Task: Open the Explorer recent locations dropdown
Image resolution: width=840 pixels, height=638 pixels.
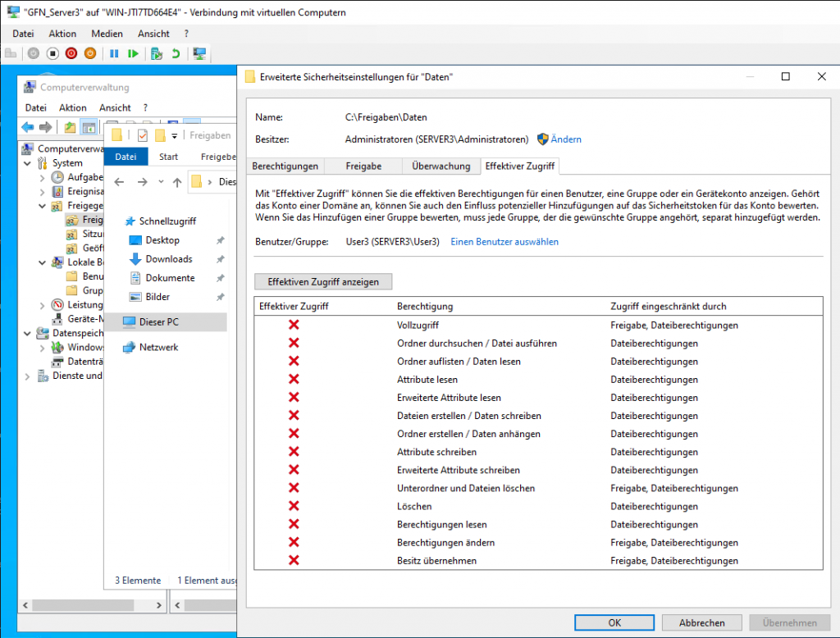Action: pyautogui.click(x=161, y=181)
